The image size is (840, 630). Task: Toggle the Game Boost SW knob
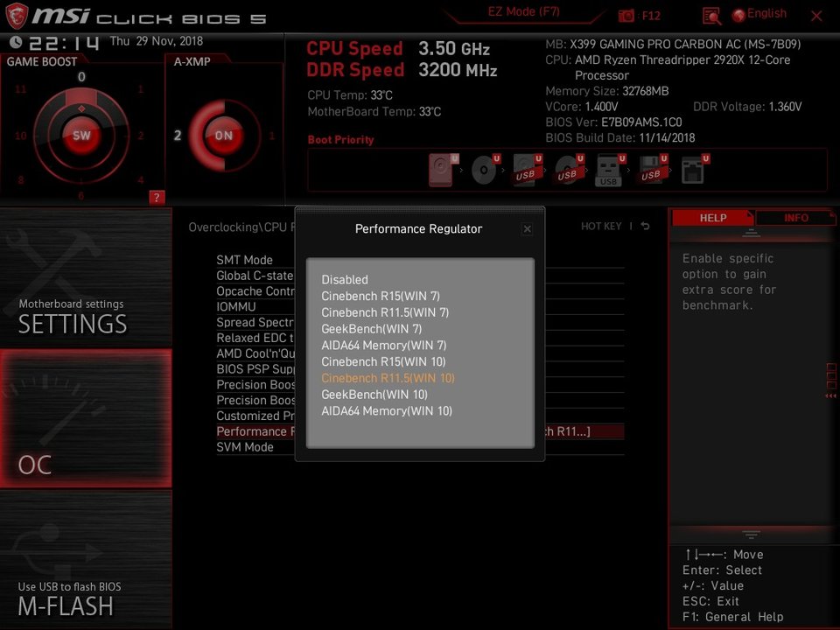[x=81, y=135]
